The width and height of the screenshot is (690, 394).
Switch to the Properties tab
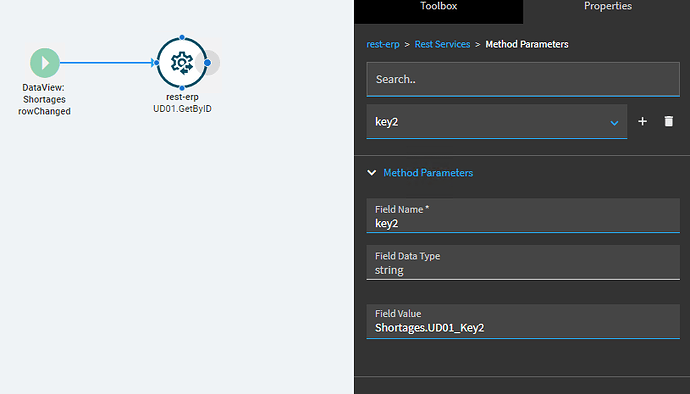[x=608, y=6]
